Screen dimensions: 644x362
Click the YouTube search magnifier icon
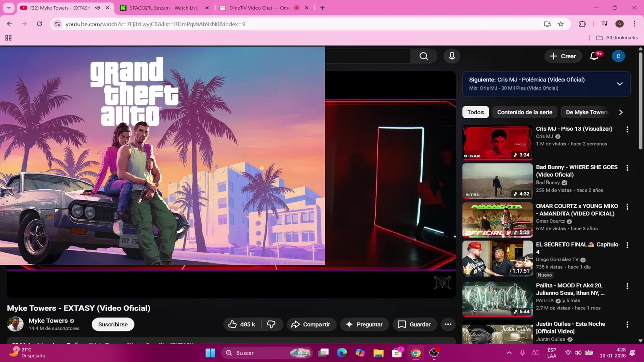point(424,56)
